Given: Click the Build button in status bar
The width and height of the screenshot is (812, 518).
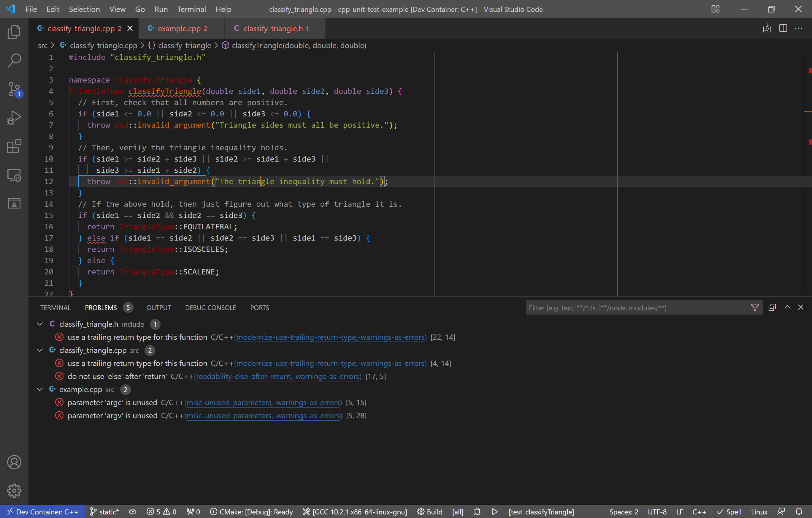Looking at the screenshot, I should click(430, 511).
